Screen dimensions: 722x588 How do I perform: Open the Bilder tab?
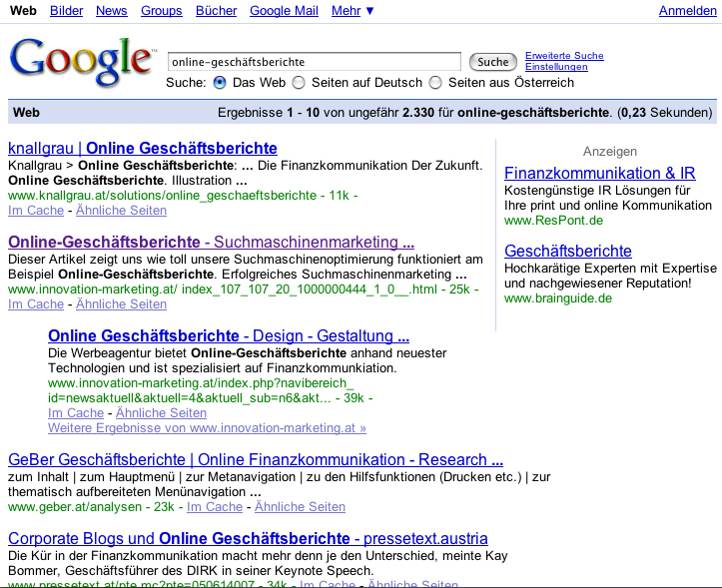coord(66,11)
